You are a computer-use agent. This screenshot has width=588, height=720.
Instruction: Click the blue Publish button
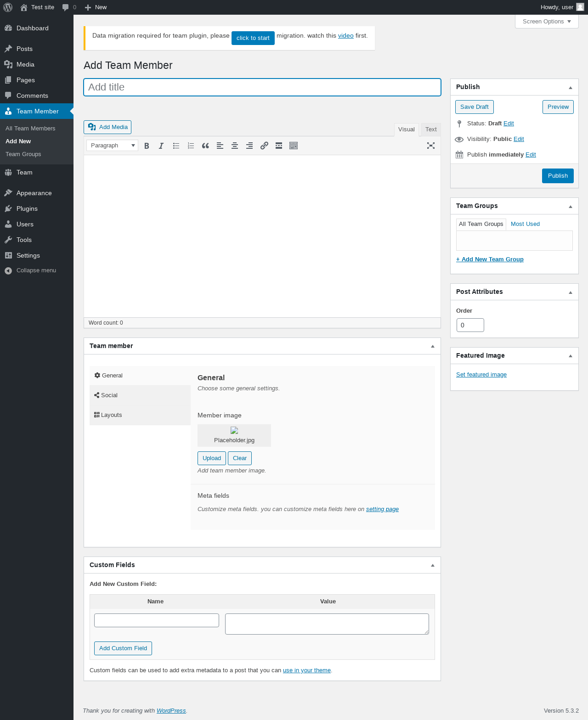coord(558,176)
